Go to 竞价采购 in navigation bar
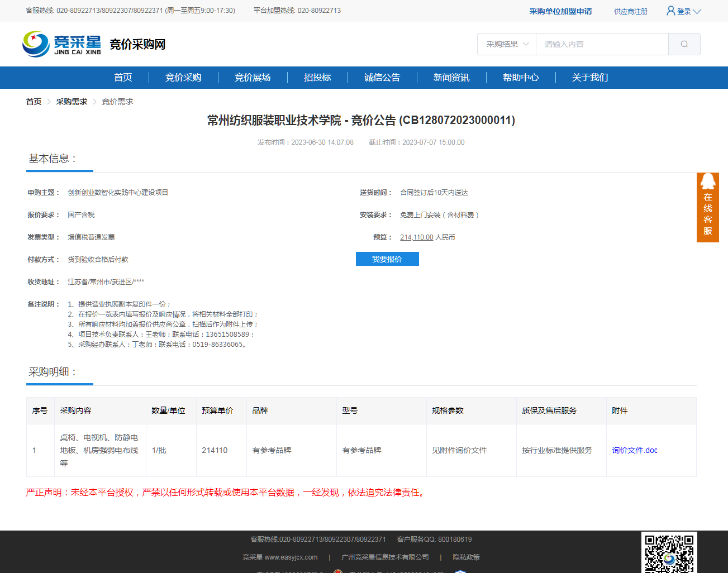The image size is (728, 573). pyautogui.click(x=183, y=78)
